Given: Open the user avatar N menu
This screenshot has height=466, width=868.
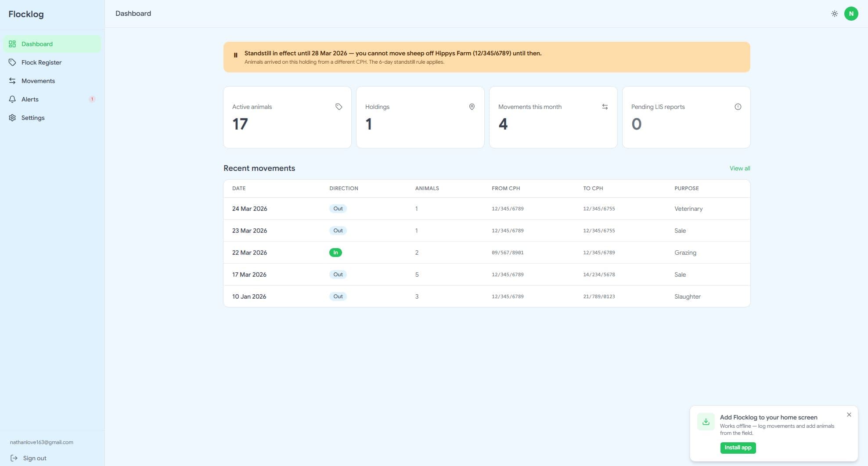Looking at the screenshot, I should 851,14.
